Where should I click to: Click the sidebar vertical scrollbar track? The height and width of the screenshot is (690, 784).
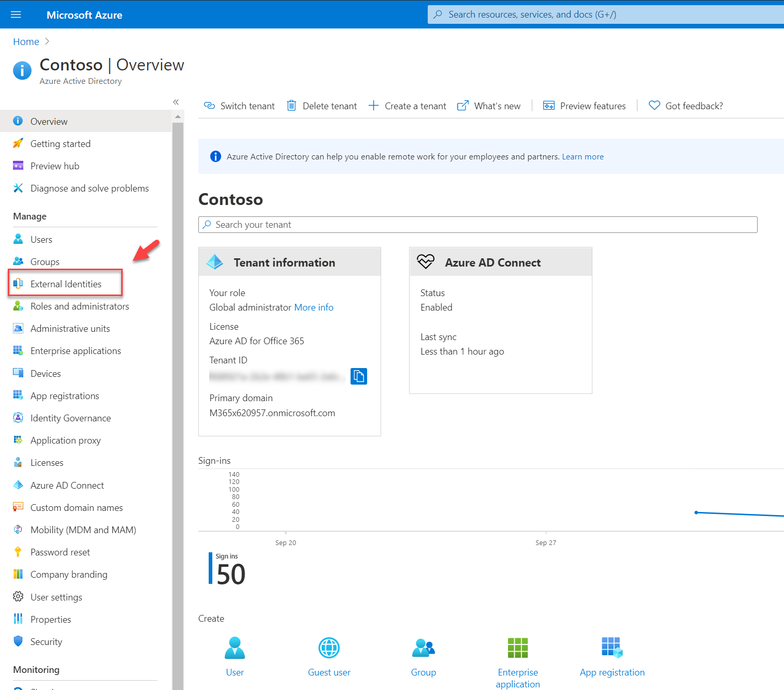[178, 406]
